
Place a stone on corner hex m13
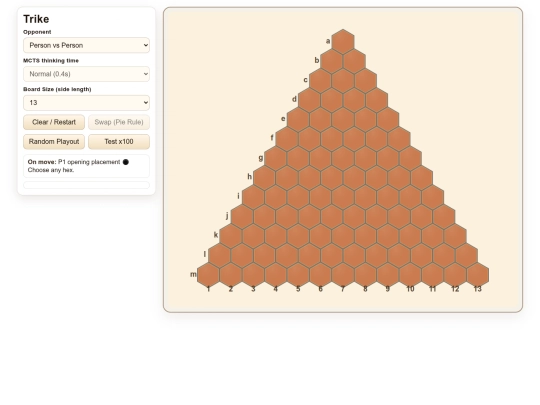tap(477, 275)
